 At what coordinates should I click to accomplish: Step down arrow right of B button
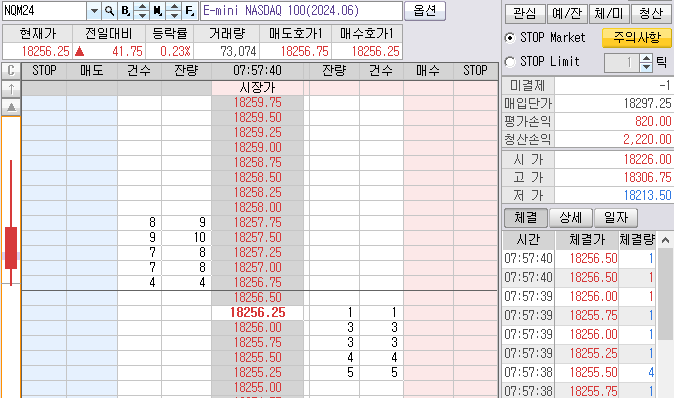click(141, 15)
